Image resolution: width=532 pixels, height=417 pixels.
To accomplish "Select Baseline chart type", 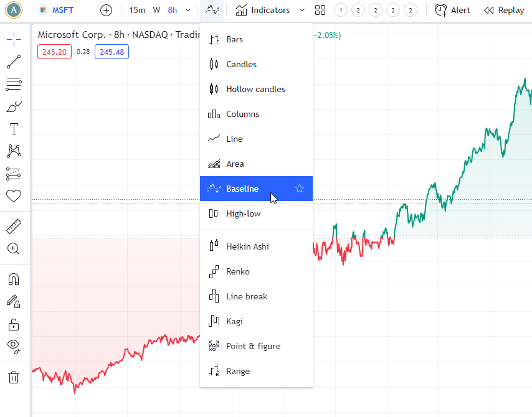I will click(256, 189).
